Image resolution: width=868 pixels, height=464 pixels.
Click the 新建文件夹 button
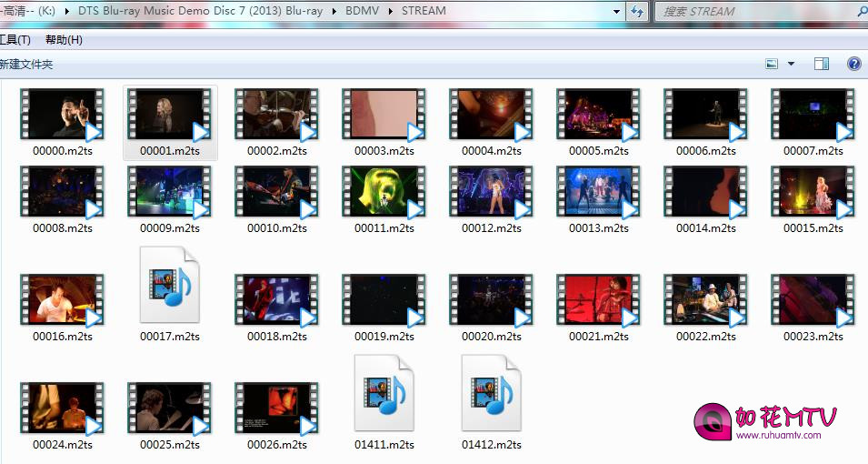[x=26, y=65]
